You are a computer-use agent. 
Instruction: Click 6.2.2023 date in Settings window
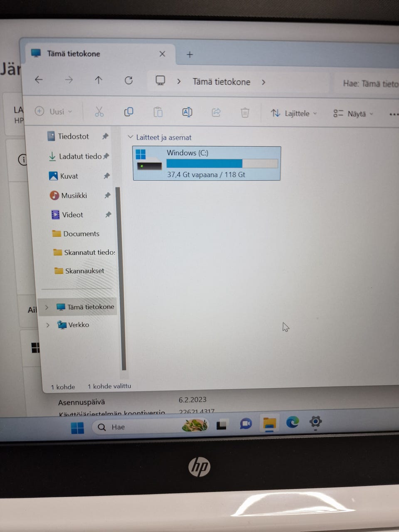point(192,399)
